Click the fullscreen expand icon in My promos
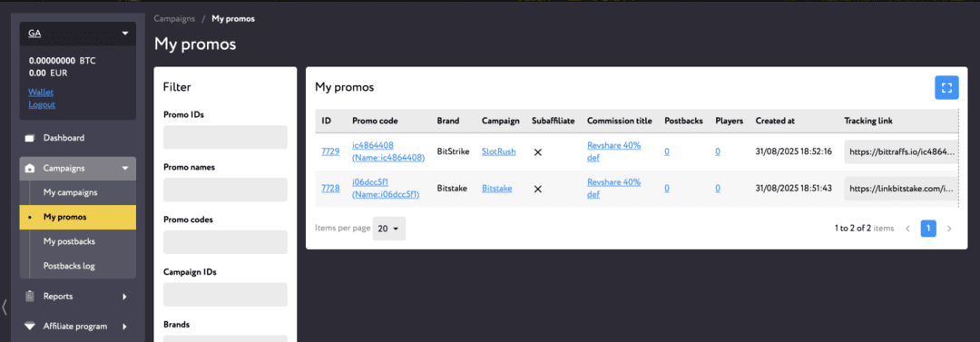 click(x=946, y=87)
